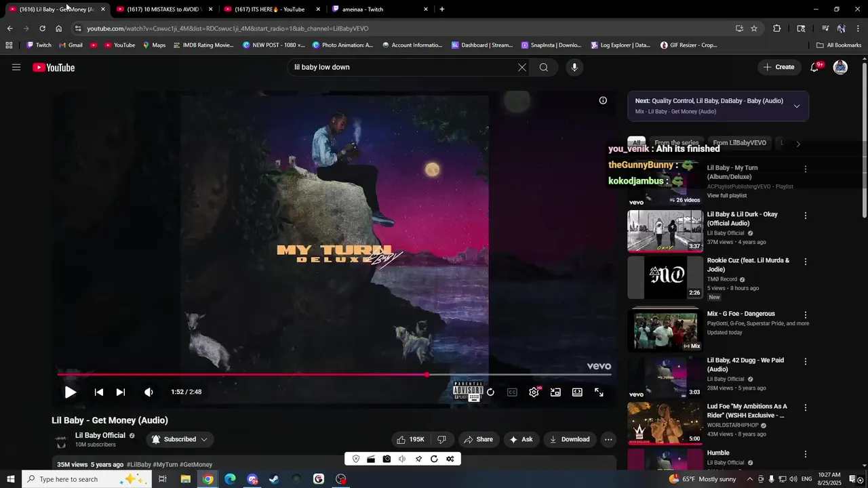The image size is (868, 488).
Task: Toggle closed captions in player
Action: [512, 392]
